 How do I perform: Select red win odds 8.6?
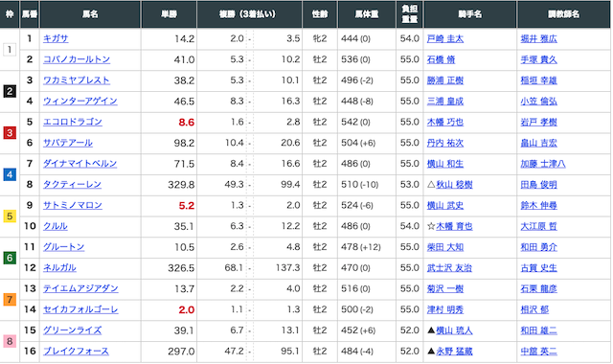187,123
